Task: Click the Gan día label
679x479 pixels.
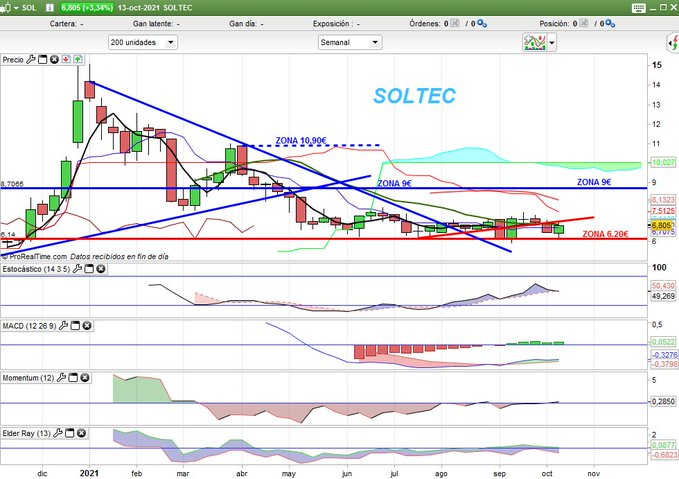Action: (242, 24)
